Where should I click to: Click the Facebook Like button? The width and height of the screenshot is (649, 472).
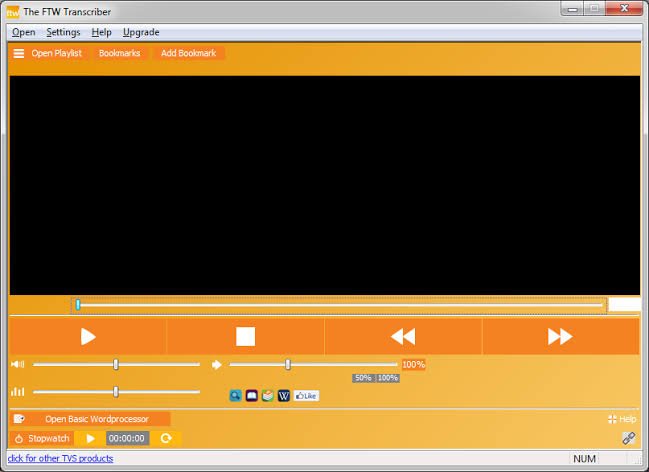[306, 396]
